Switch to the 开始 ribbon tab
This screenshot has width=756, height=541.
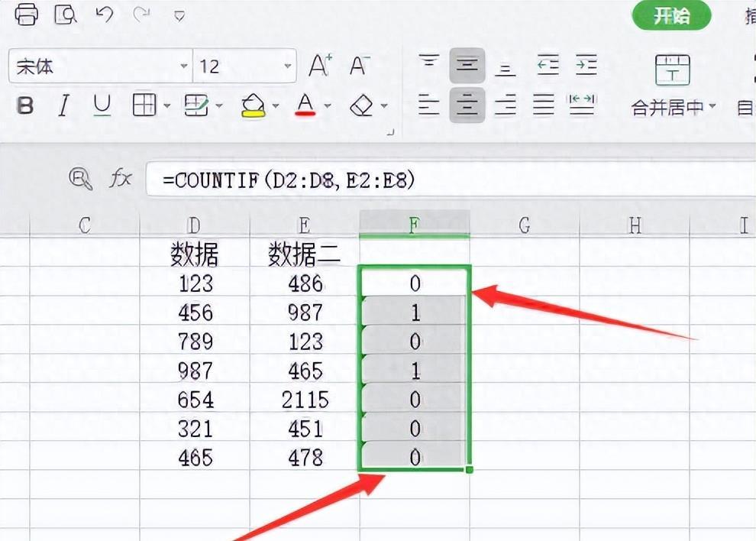[671, 15]
